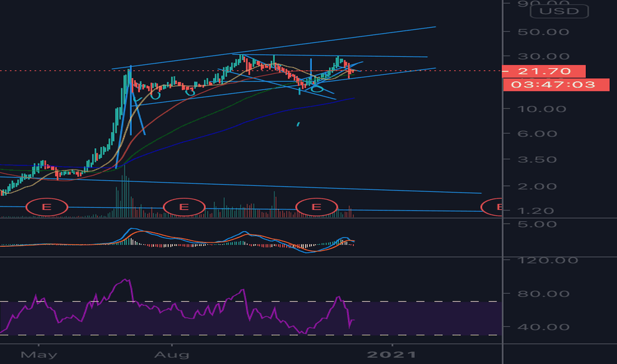The image size is (617, 364).
Task: Click the 2.00 price scale value
Action: (x=538, y=187)
